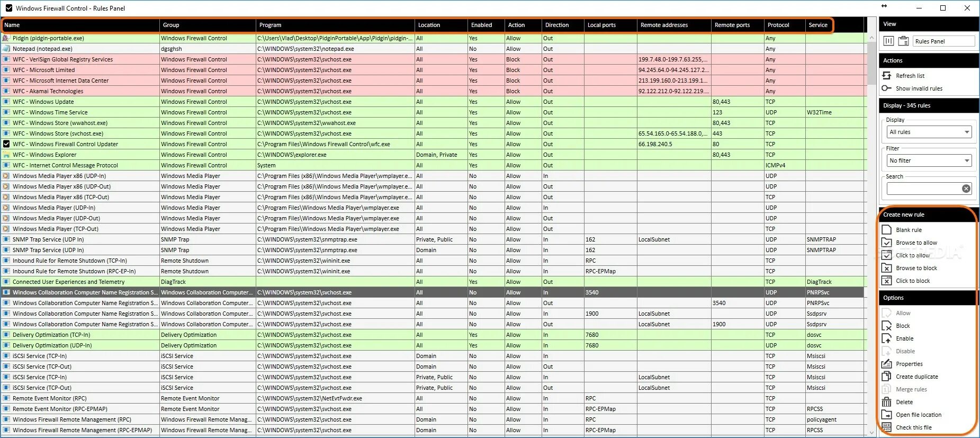Click the Pidgin rule row icon

pyautogui.click(x=6, y=38)
